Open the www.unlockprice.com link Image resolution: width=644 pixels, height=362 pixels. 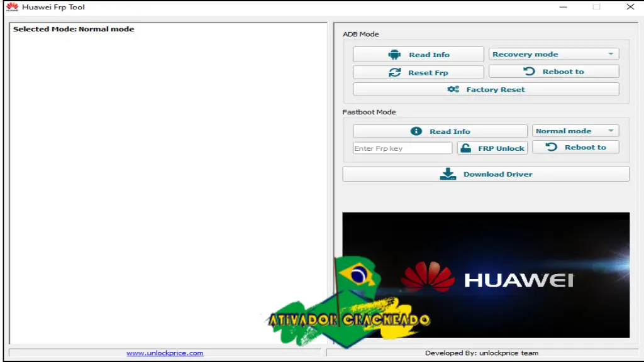[x=165, y=353]
